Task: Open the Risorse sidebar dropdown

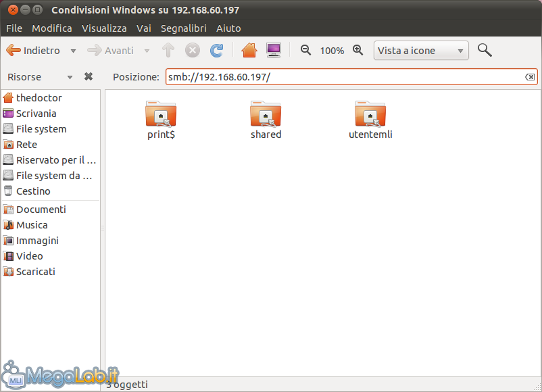Action: click(40, 77)
